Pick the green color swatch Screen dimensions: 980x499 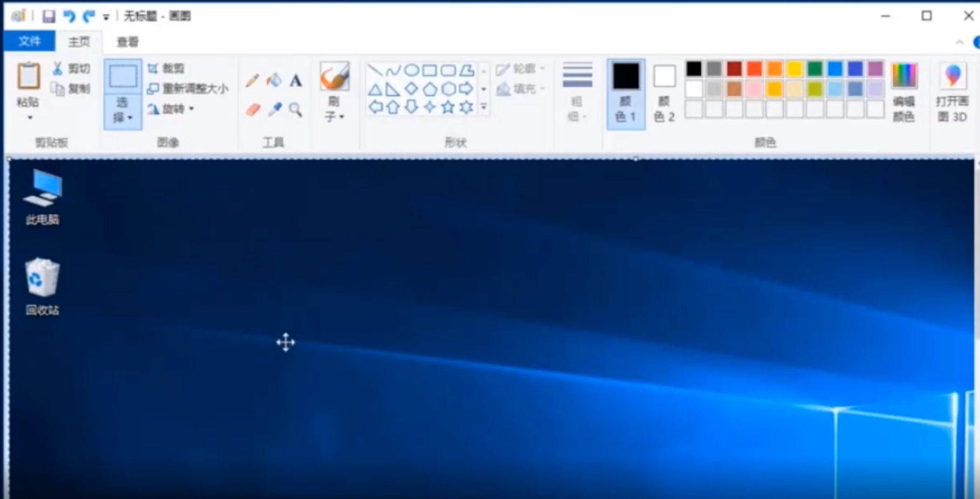coord(815,69)
